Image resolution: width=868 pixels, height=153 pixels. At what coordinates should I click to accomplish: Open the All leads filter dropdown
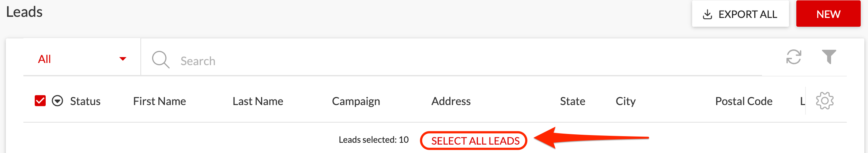[x=82, y=59]
